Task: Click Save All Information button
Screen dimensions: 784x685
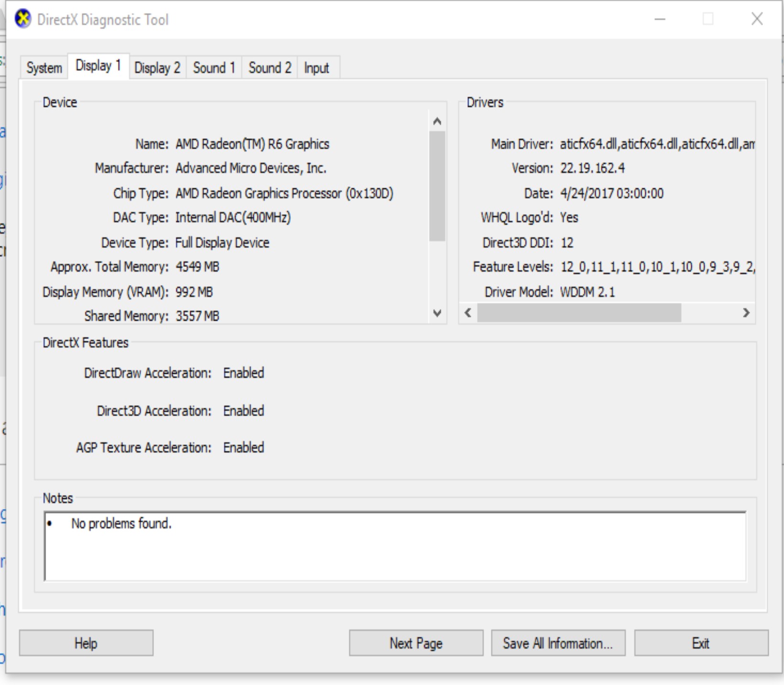Action: coord(558,643)
